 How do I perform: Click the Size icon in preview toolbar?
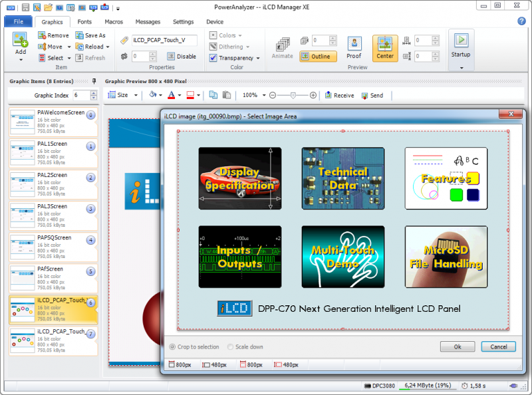coord(112,95)
